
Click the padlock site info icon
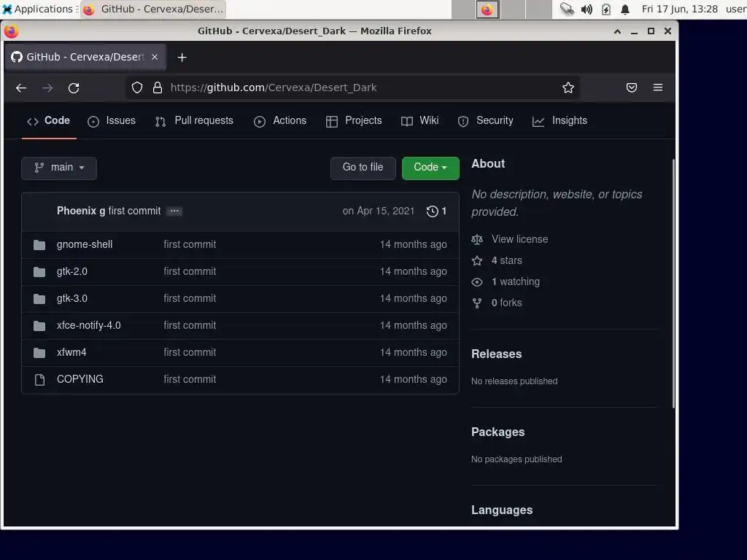point(158,87)
